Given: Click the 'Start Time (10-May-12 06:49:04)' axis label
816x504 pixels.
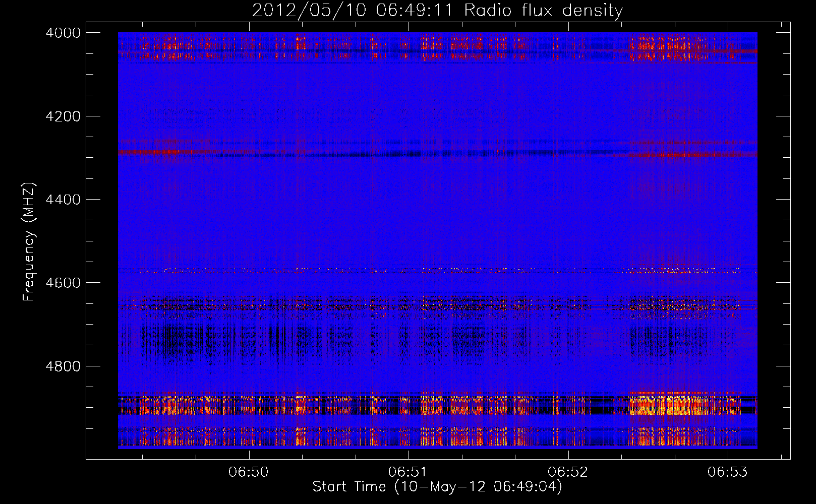Looking at the screenshot, I should (437, 487).
